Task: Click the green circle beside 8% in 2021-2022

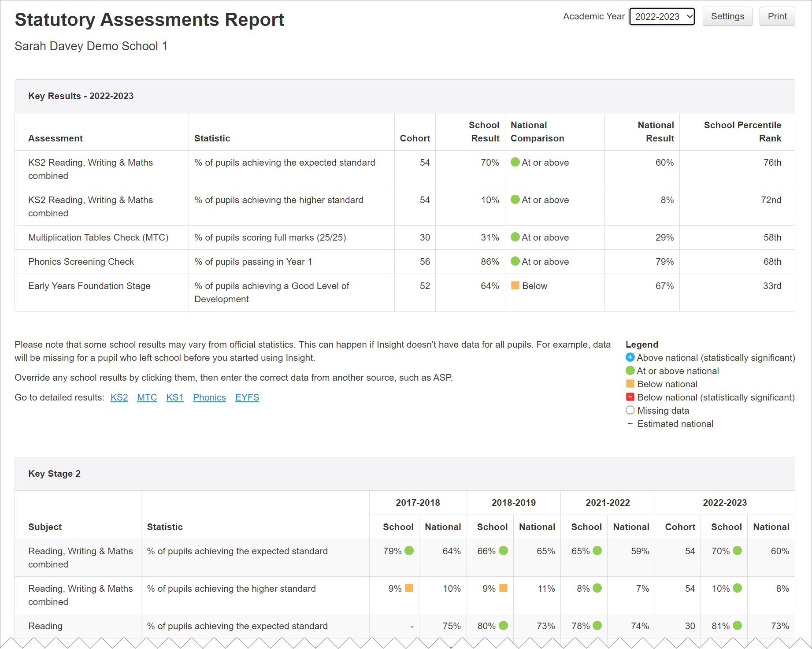Action: 597,588
